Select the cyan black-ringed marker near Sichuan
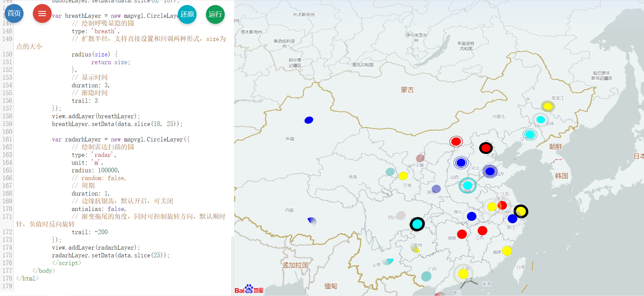644x296 pixels. [x=417, y=224]
